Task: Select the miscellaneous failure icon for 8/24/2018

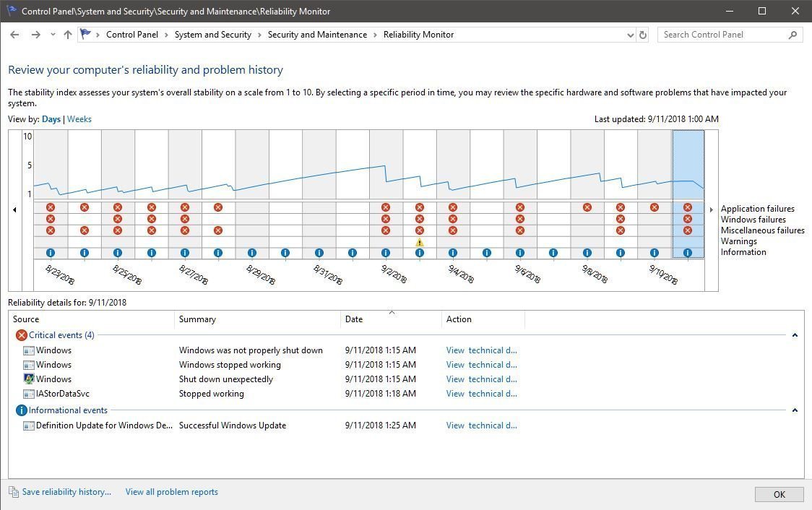Action: click(x=85, y=230)
